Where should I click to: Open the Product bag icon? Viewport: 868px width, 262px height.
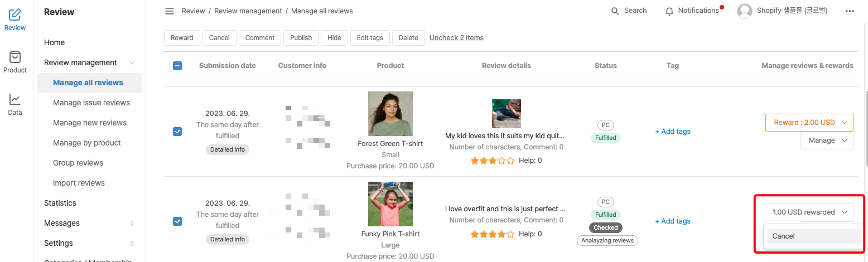point(15,57)
